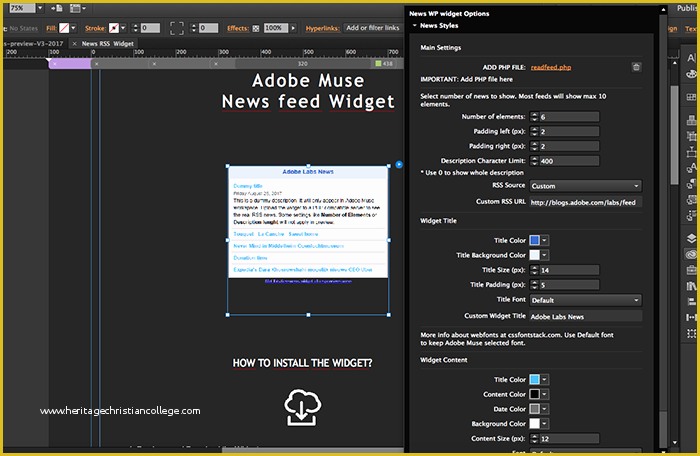Click the Padding left stepper
The height and width of the screenshot is (456, 700).
pyautogui.click(x=534, y=131)
